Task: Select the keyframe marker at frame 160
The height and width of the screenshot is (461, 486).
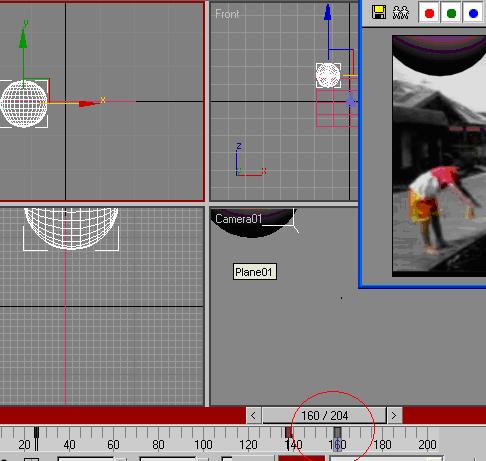Action: pyautogui.click(x=338, y=433)
